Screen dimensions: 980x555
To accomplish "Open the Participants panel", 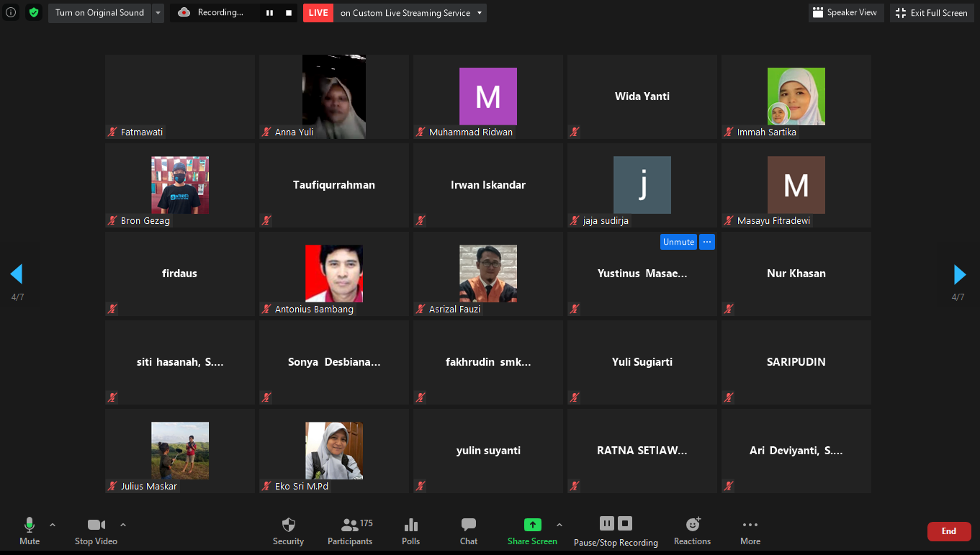I will click(350, 525).
